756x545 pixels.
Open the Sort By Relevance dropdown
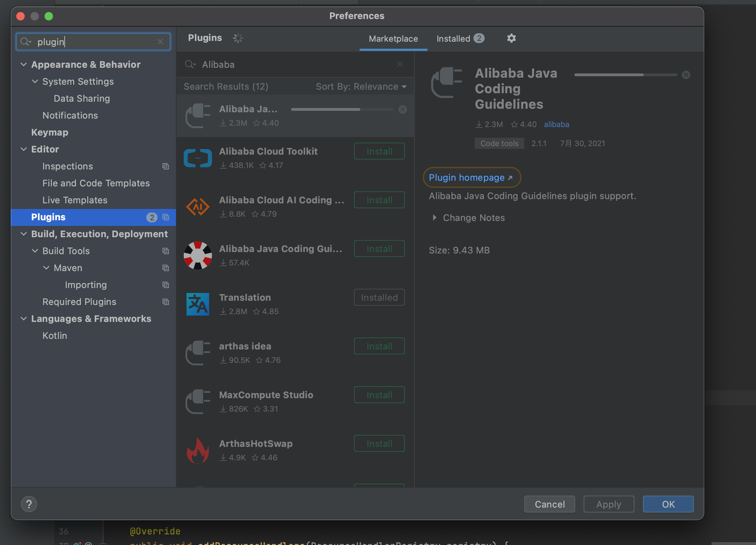(x=361, y=86)
